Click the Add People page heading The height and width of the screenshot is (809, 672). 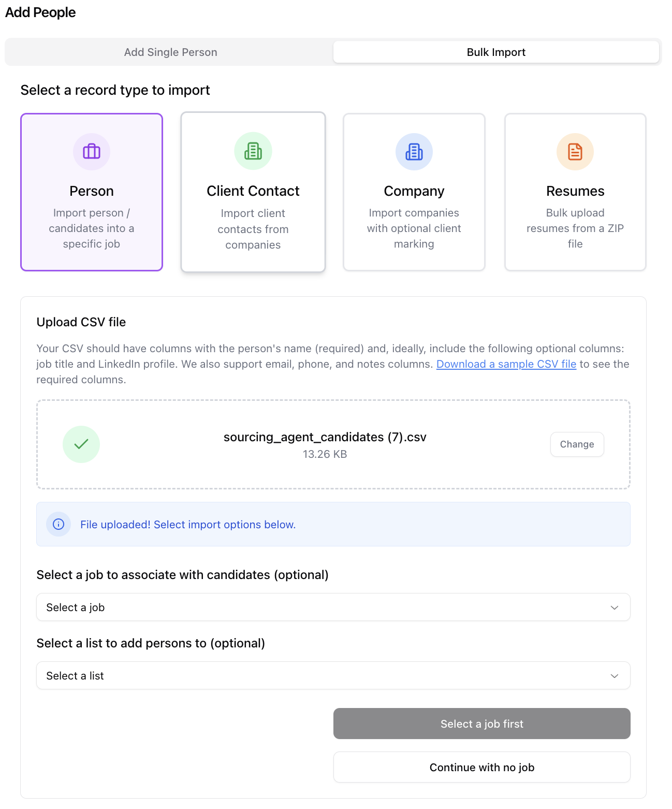pos(40,12)
